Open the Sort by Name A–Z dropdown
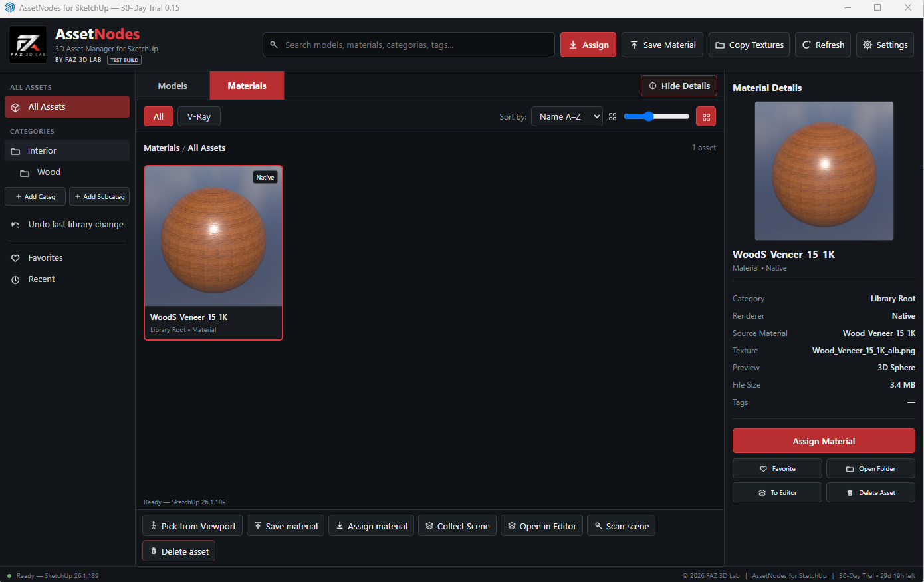 [x=567, y=116]
